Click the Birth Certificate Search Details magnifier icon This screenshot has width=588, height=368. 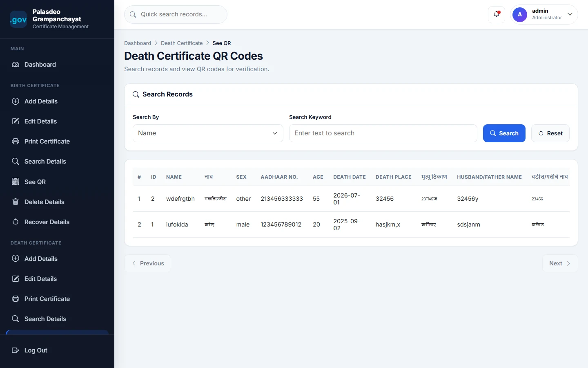(x=16, y=162)
